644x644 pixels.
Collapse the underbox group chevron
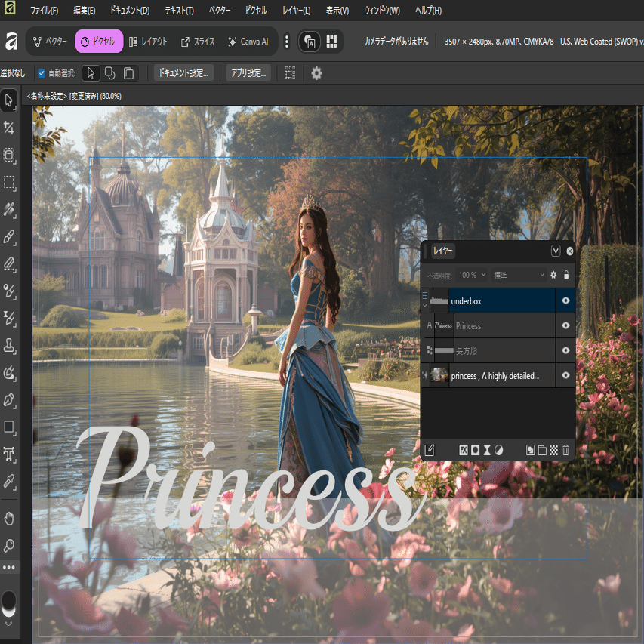425,306
